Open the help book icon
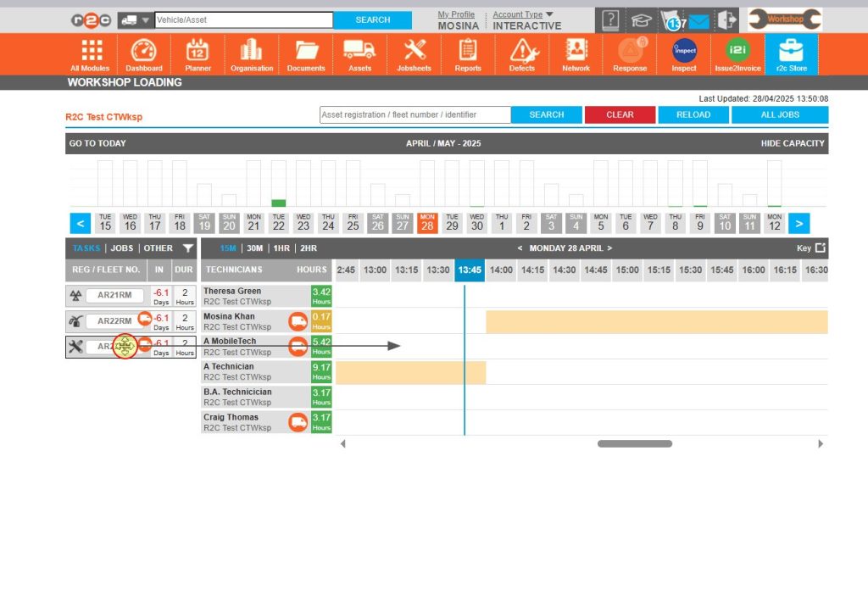Image resolution: width=868 pixels, height=601 pixels. click(609, 19)
